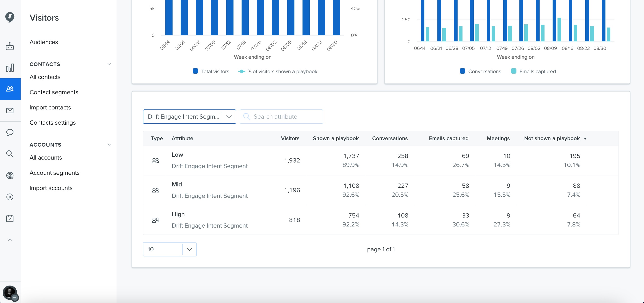Open the Video play circle icon

(x=10, y=197)
